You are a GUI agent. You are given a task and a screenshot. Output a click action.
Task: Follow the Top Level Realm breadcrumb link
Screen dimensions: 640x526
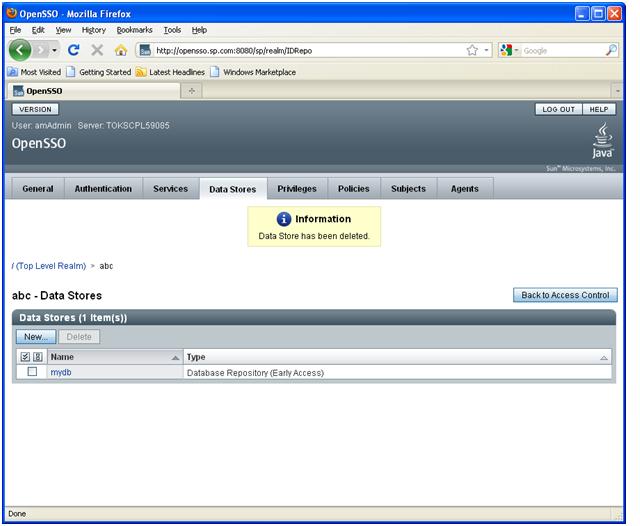pyautogui.click(x=49, y=266)
